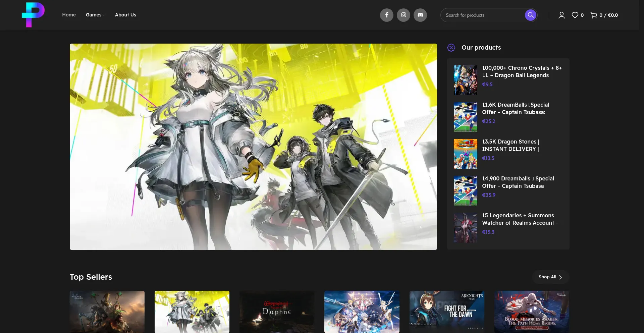The height and width of the screenshot is (333, 644).
Task: Click the Our products heading
Action: coord(481,48)
